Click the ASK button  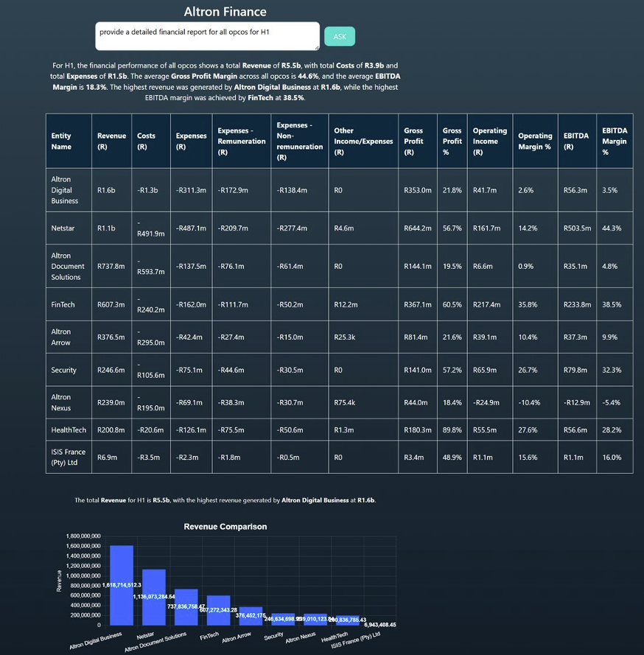pyautogui.click(x=340, y=36)
